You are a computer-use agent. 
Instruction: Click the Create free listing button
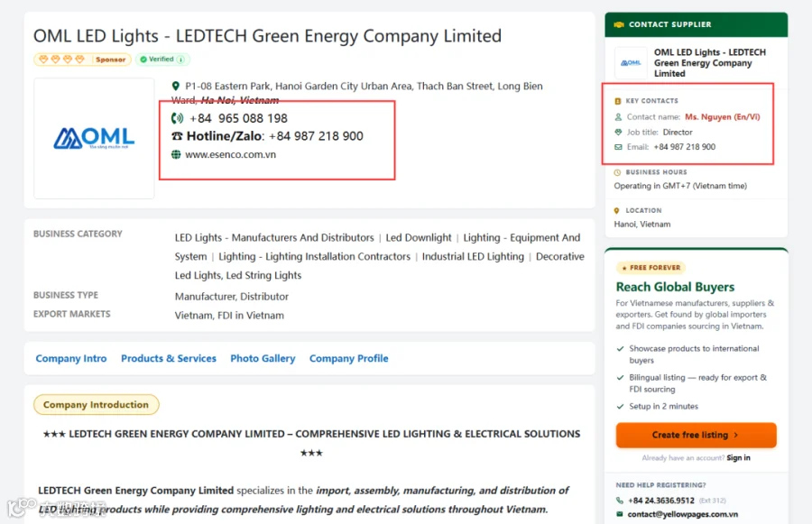696,435
